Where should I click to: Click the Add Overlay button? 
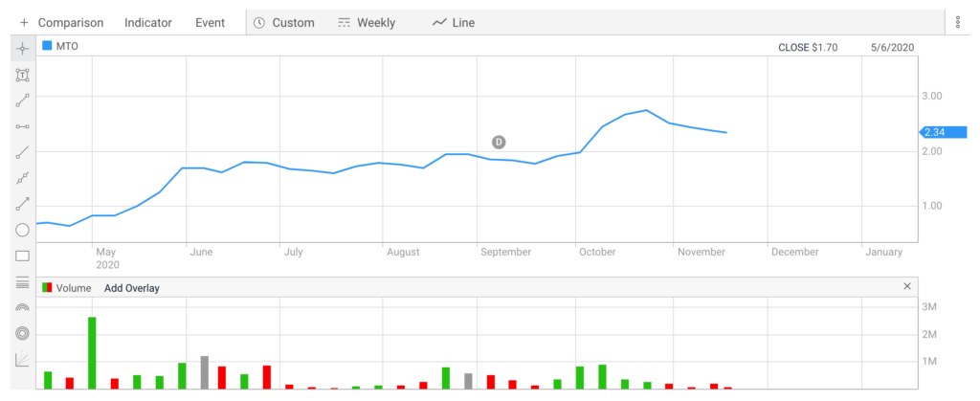(132, 288)
